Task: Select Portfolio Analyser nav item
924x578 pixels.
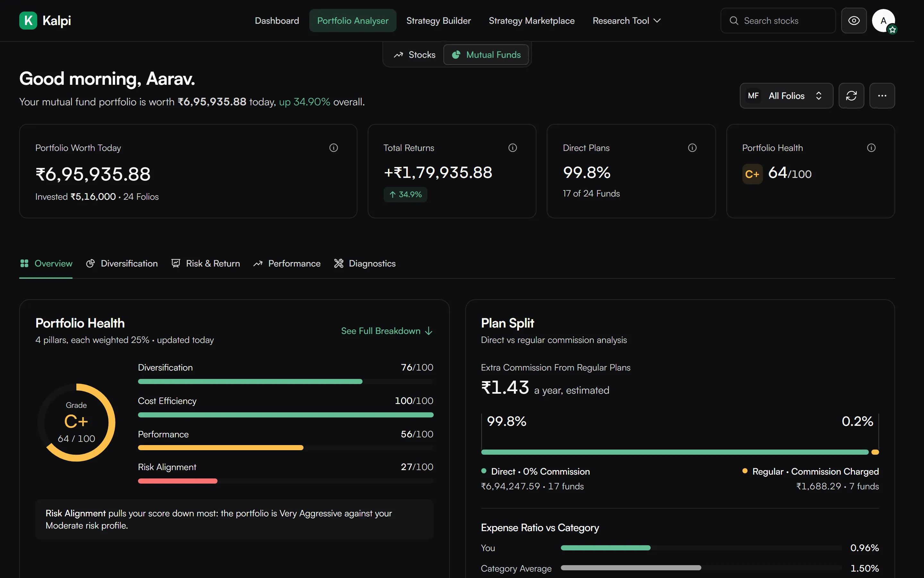Action: click(353, 21)
